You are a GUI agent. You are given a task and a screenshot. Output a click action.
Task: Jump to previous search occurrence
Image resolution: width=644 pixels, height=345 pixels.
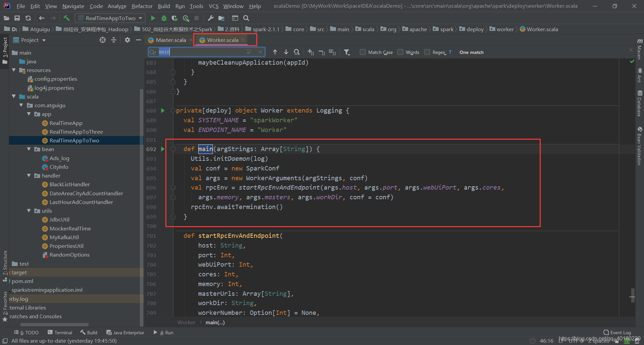[x=275, y=52]
